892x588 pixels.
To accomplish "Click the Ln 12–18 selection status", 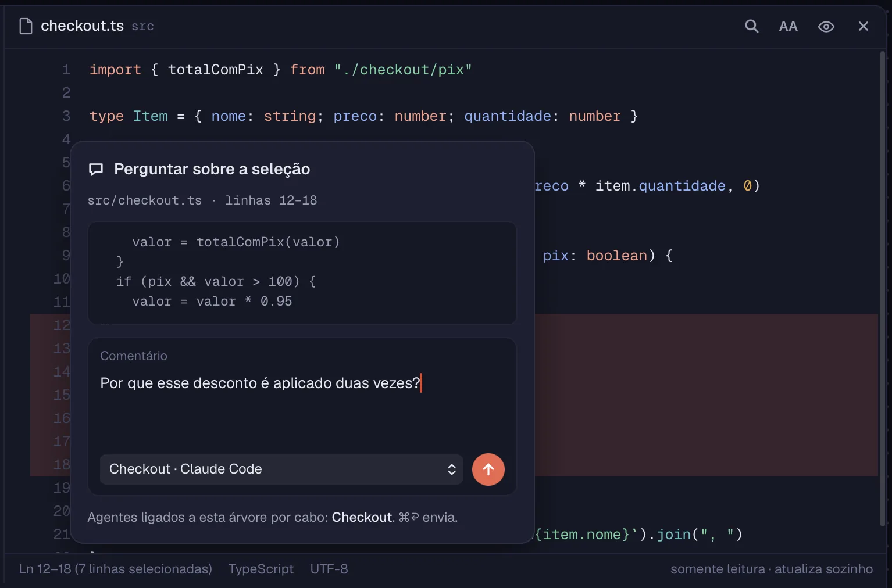I will click(115, 569).
